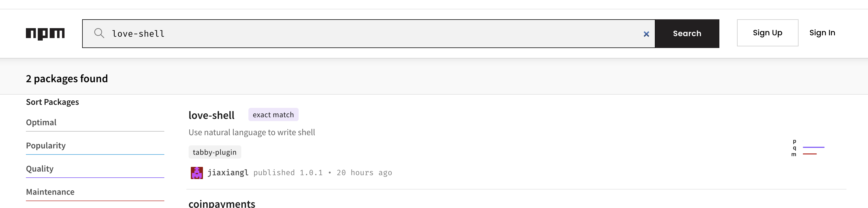868x208 pixels.
Task: Click jiaxiangl's avatar image
Action: click(197, 173)
